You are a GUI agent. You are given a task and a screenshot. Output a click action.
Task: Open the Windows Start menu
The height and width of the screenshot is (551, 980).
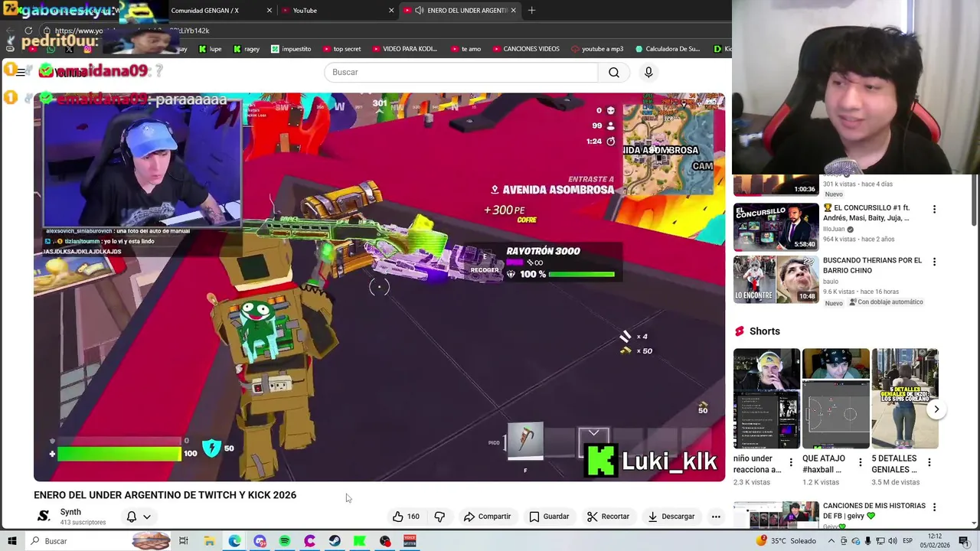click(12, 541)
